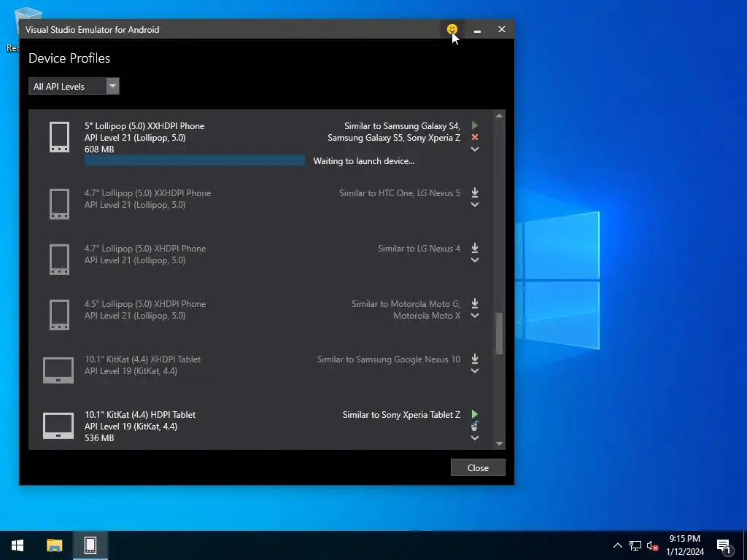The height and width of the screenshot is (560, 747).
Task: Click the emulator icon in the taskbar
Action: 90,545
